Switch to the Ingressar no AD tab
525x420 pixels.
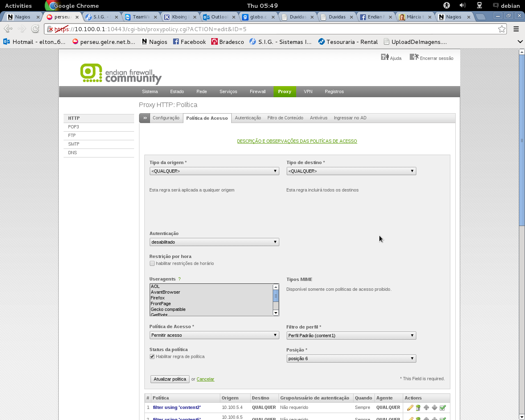click(x=350, y=118)
